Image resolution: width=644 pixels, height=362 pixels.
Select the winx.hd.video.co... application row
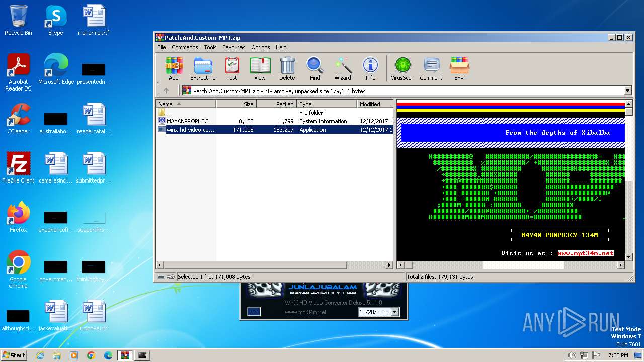(275, 130)
